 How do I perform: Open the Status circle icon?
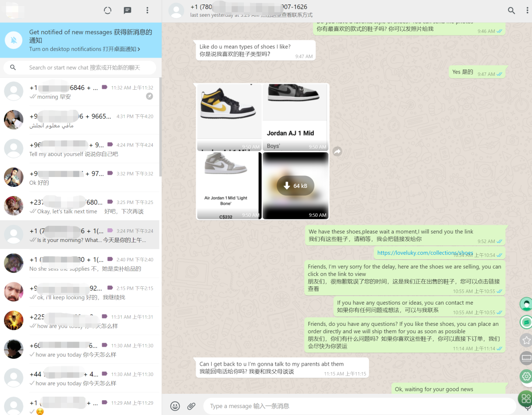pos(108,10)
